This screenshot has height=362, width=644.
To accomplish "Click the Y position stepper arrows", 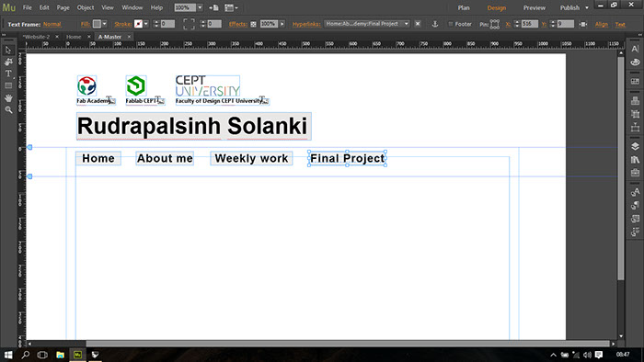I will tap(552, 24).
